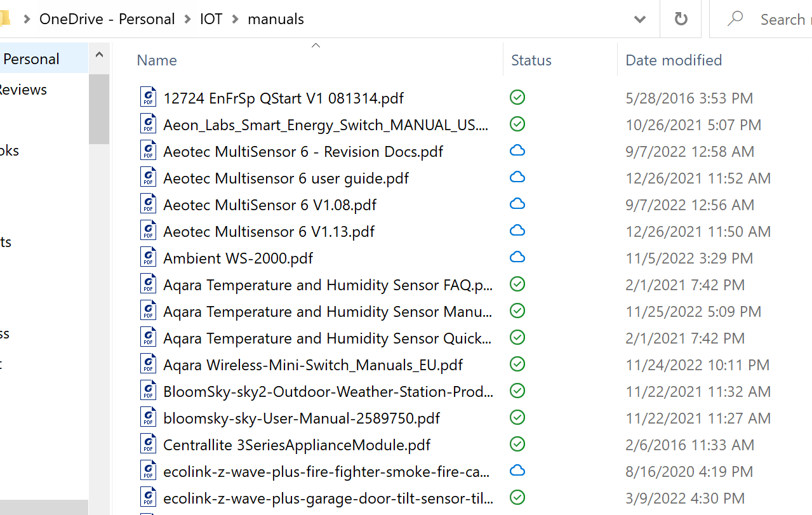
Task: Click date 2/6/2016 11:33 AM
Action: pyautogui.click(x=689, y=445)
